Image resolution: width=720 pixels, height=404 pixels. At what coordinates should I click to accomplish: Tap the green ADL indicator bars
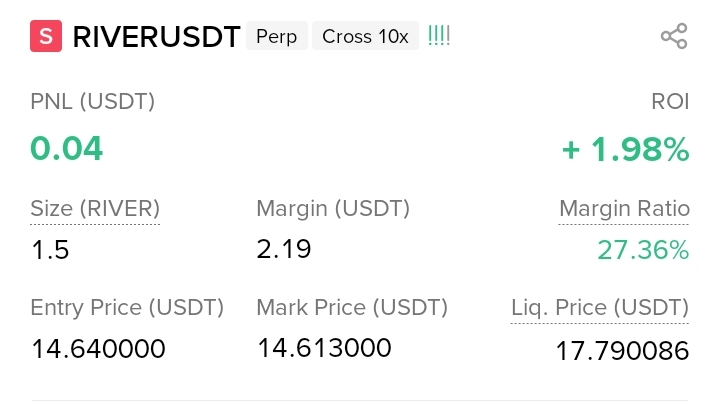(439, 35)
